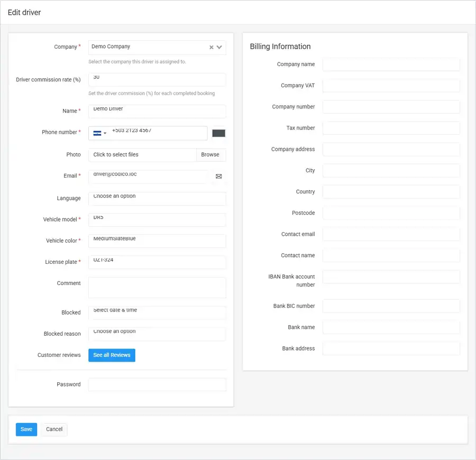Focus the Country field
Image resolution: width=476 pixels, height=460 pixels.
pos(391,192)
